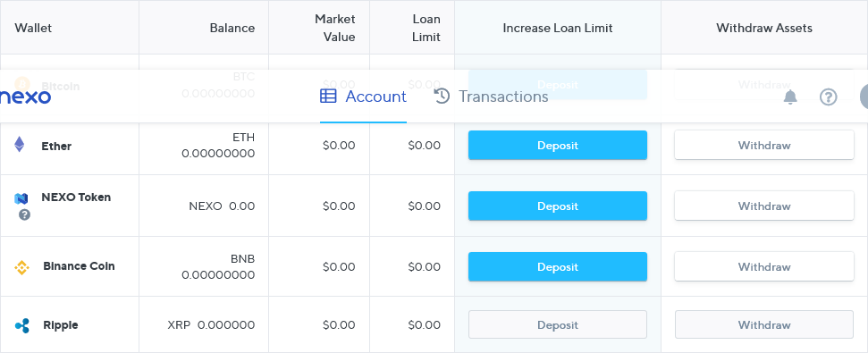Switch to the Transactions tab
The height and width of the screenshot is (353, 868).
tap(491, 97)
